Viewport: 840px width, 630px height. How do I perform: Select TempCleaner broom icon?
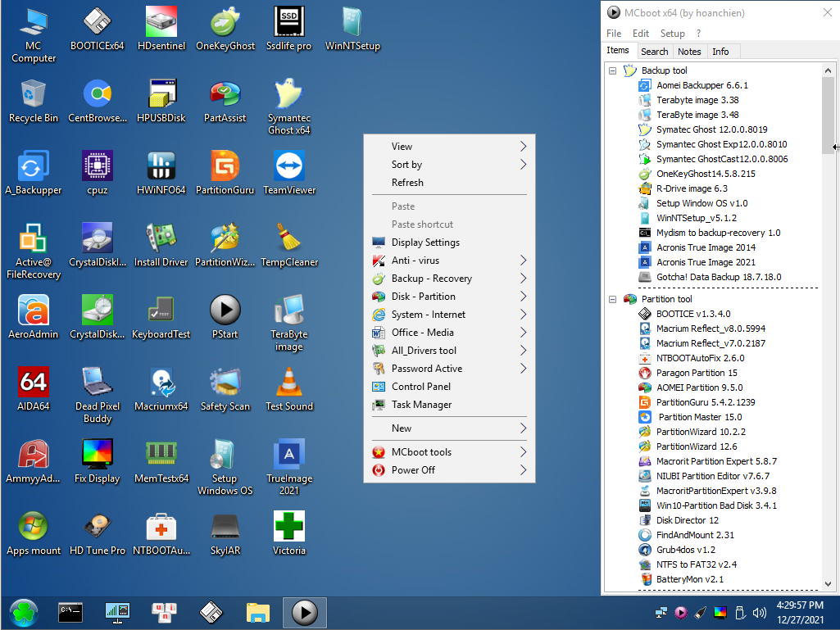click(x=289, y=245)
